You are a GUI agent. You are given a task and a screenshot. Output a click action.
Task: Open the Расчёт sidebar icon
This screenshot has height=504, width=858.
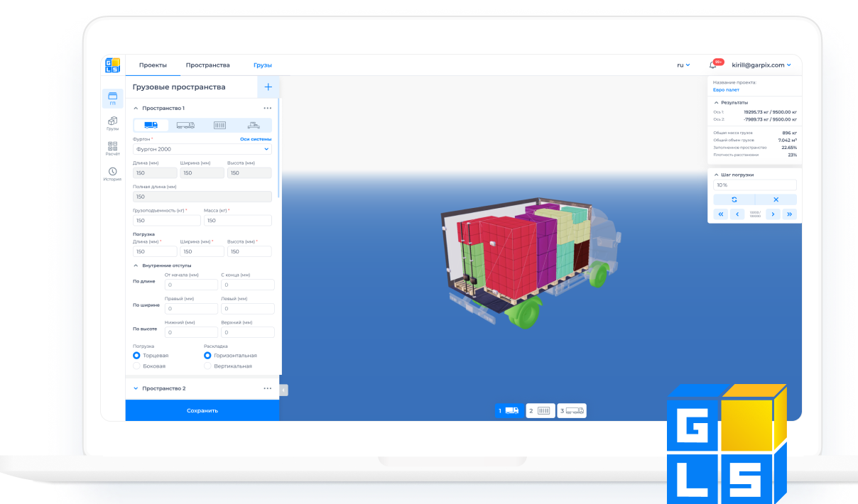coord(112,148)
